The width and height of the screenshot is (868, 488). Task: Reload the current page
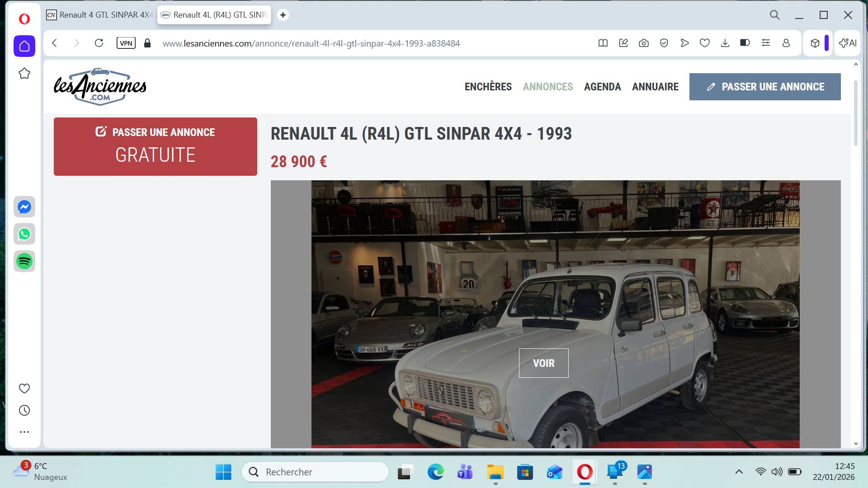click(x=99, y=43)
